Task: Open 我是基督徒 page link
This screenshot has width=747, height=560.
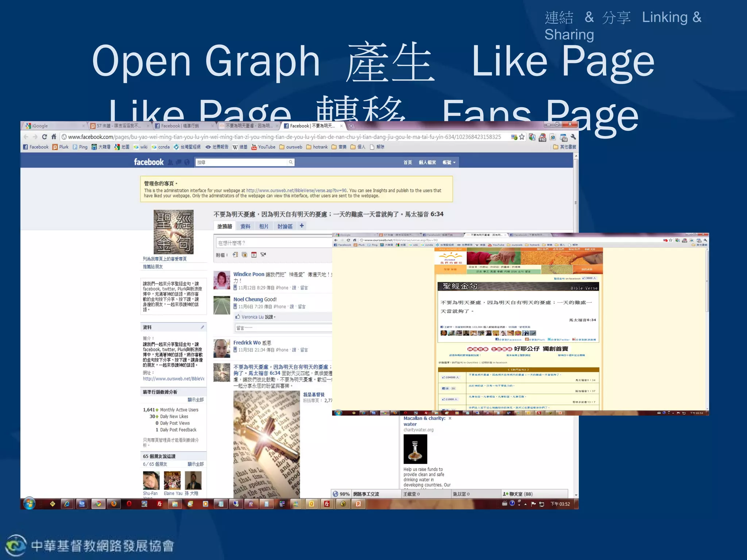Action: tap(314, 394)
